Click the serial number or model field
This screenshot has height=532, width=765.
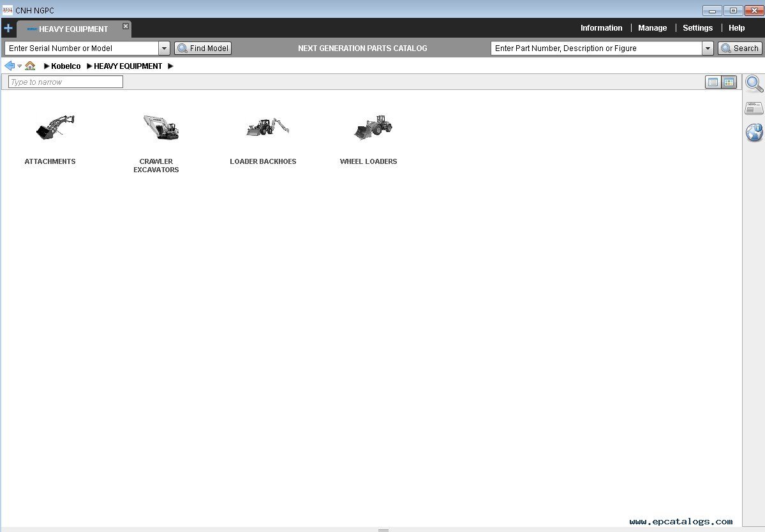pos(82,48)
